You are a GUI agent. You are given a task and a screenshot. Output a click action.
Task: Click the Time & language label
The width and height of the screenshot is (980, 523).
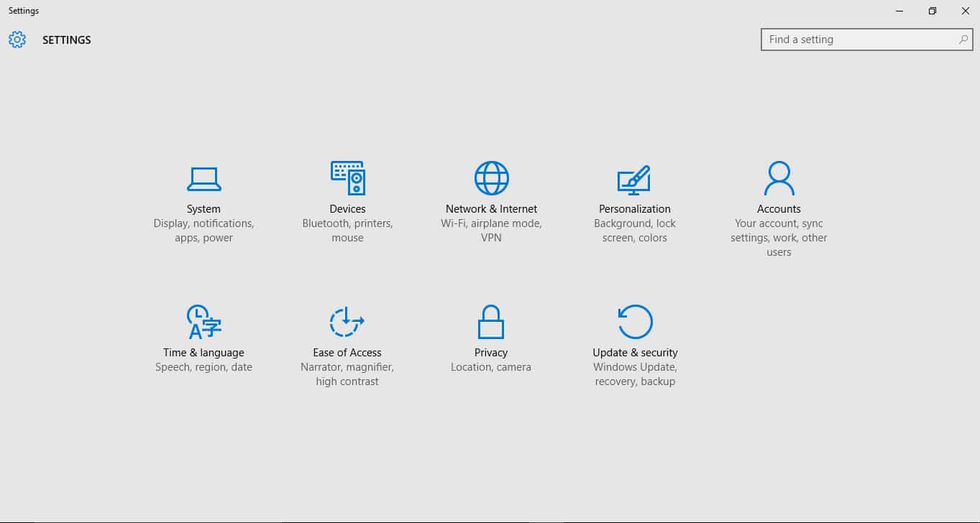pos(203,353)
